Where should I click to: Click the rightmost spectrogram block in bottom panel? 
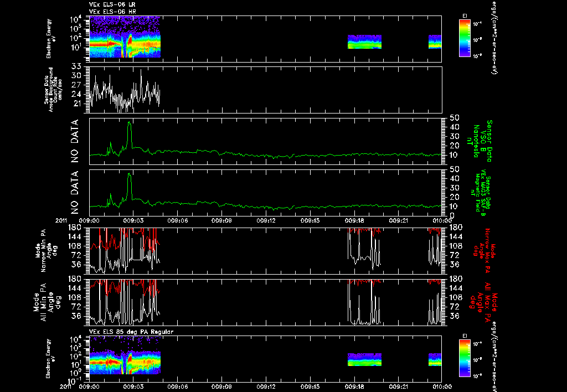[x=435, y=359]
